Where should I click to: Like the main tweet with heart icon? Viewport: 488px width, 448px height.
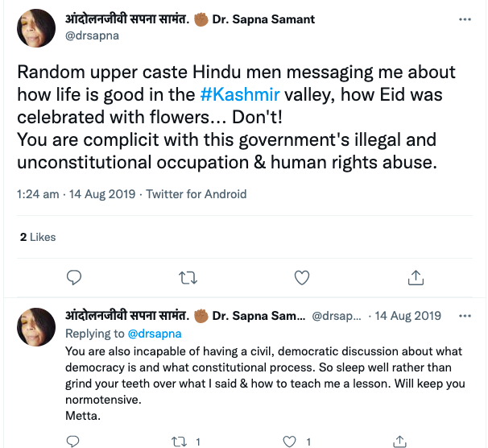click(302, 278)
